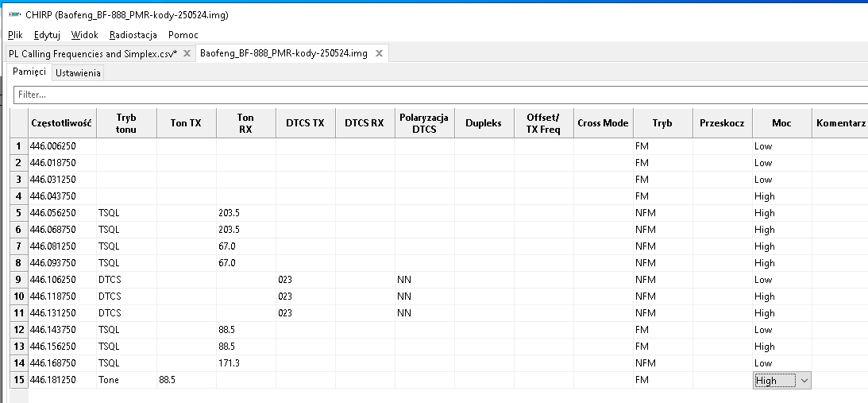Close the PL Calling Frequencies csv tab
Viewport: 868px width, 403px height.
[x=187, y=53]
